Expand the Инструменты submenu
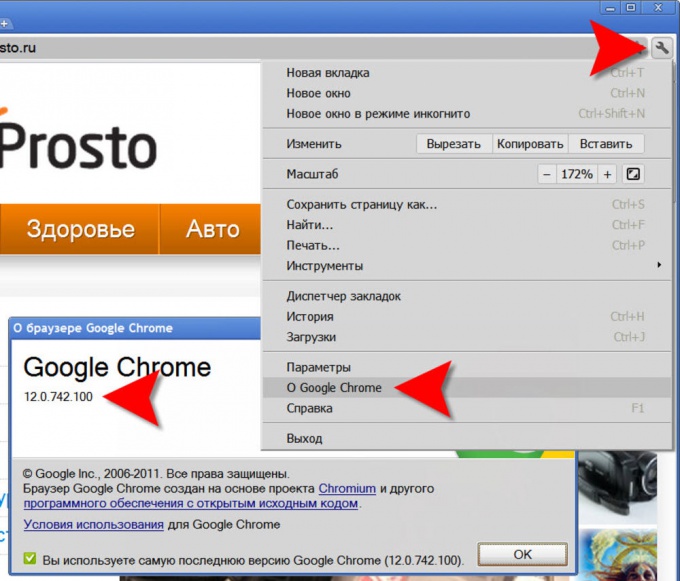 (x=467, y=266)
